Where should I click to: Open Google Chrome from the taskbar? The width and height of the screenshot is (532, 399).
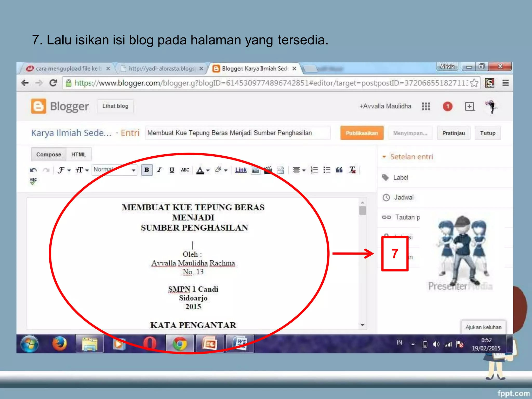pyautogui.click(x=180, y=344)
